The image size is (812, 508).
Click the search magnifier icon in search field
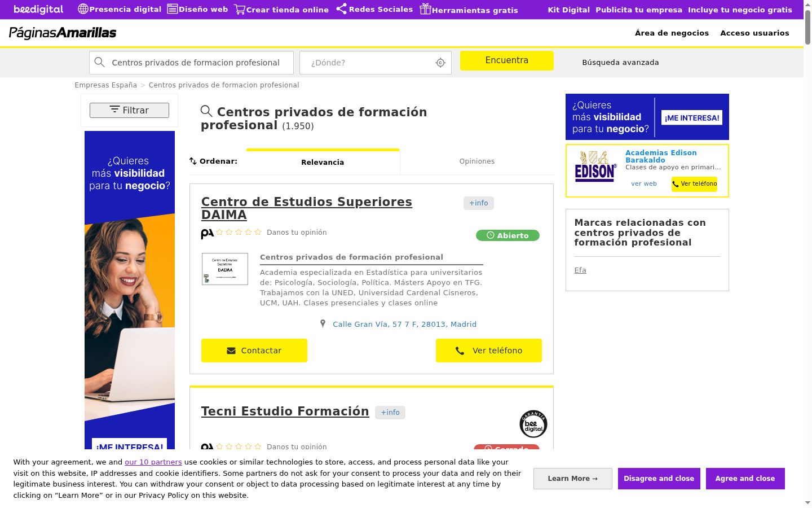[99, 62]
